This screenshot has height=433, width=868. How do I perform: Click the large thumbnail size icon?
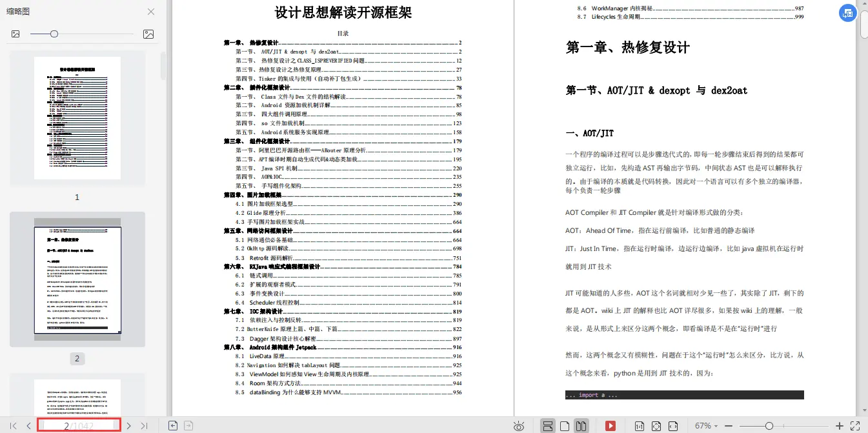coord(148,34)
